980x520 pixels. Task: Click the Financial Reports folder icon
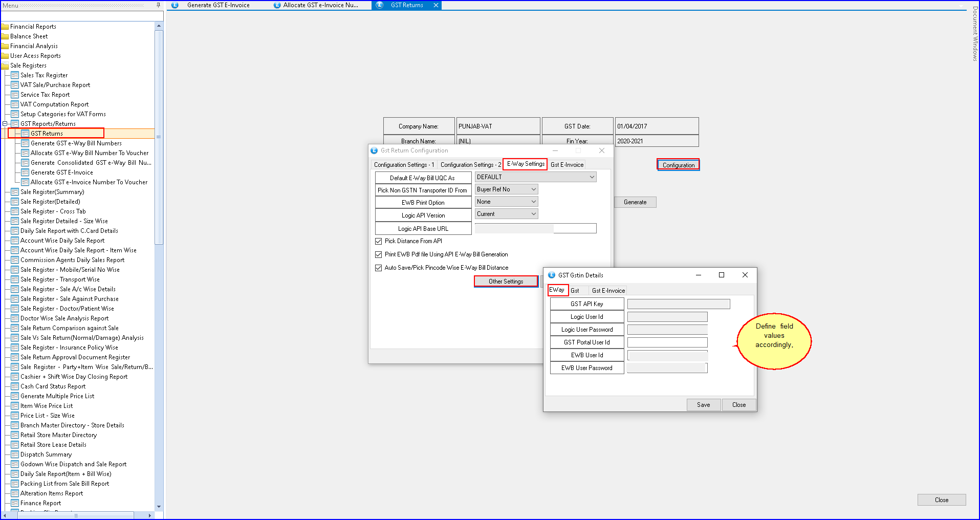pyautogui.click(x=5, y=27)
